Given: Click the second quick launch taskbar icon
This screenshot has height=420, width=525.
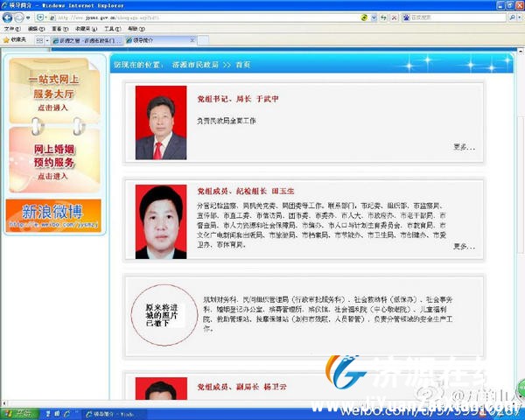Looking at the screenshot, I should point(57,414).
